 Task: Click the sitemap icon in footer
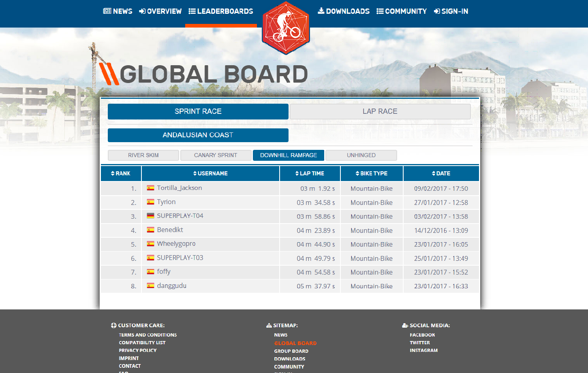(x=269, y=325)
